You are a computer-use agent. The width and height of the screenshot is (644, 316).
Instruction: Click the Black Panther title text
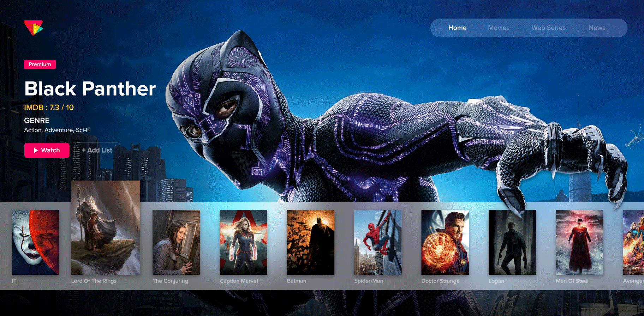[x=90, y=89]
